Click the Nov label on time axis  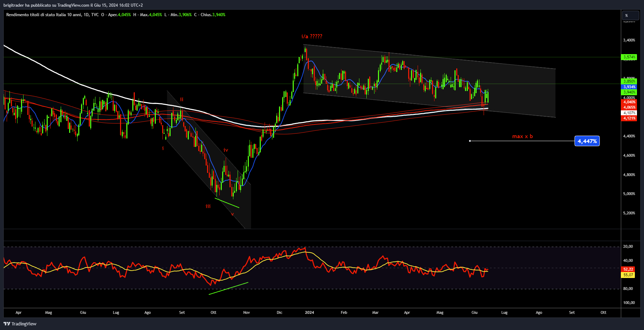click(x=246, y=312)
